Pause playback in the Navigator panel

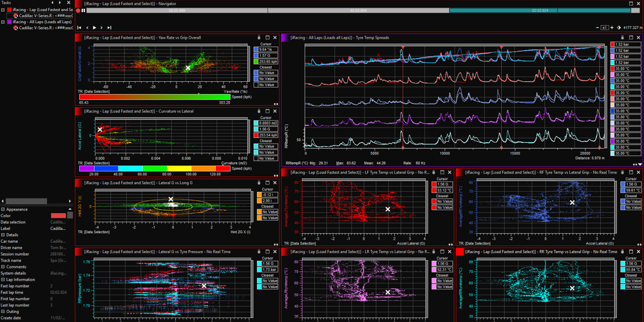point(84,11)
